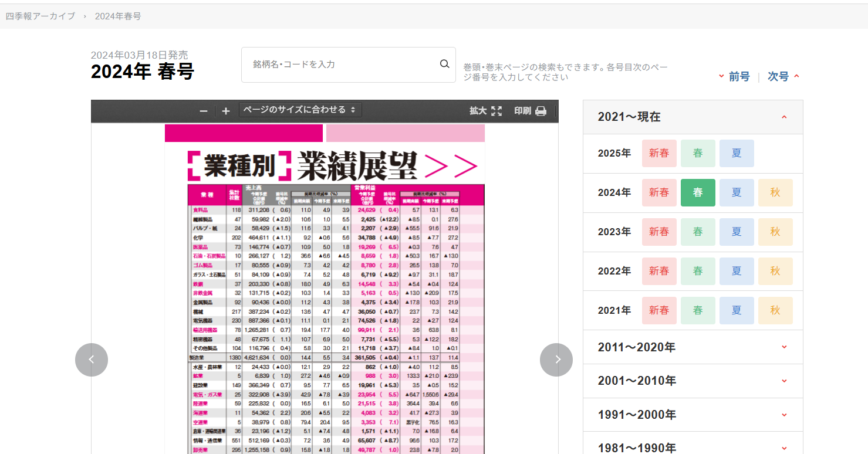Select the 2024年 夏 issue button

(737, 192)
